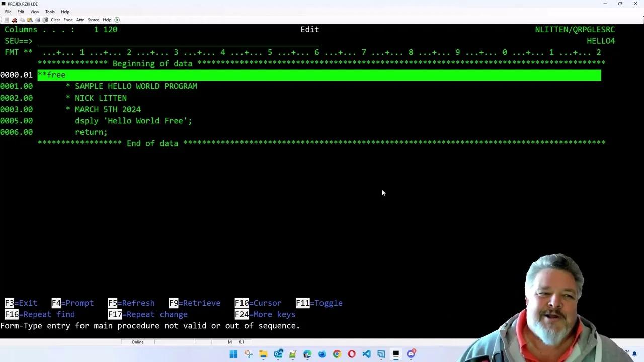Open the Edit menu
Image resolution: width=644 pixels, height=362 pixels.
pos(21,12)
